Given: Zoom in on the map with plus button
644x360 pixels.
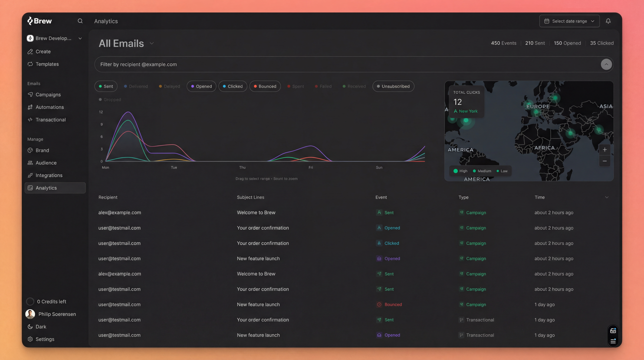Looking at the screenshot, I should click(x=605, y=149).
